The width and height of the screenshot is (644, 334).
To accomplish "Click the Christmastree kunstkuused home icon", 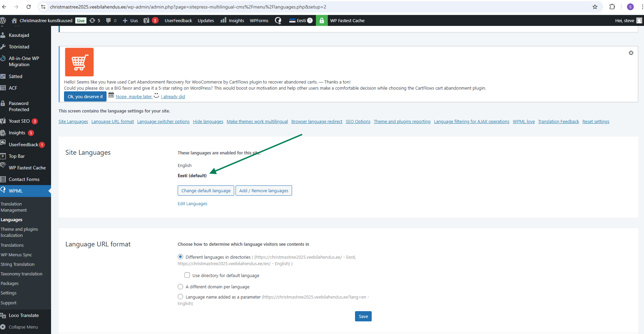I will 14,20.
